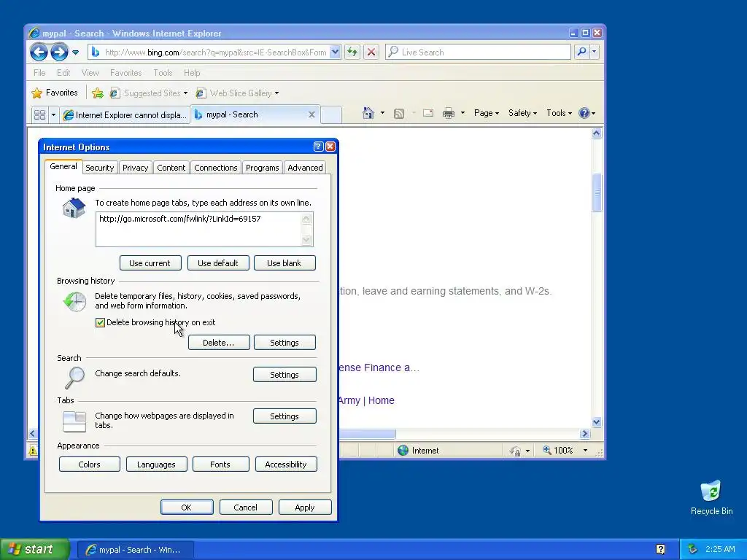747x560 pixels.
Task: Open the Tools command bar menu
Action: point(559,113)
